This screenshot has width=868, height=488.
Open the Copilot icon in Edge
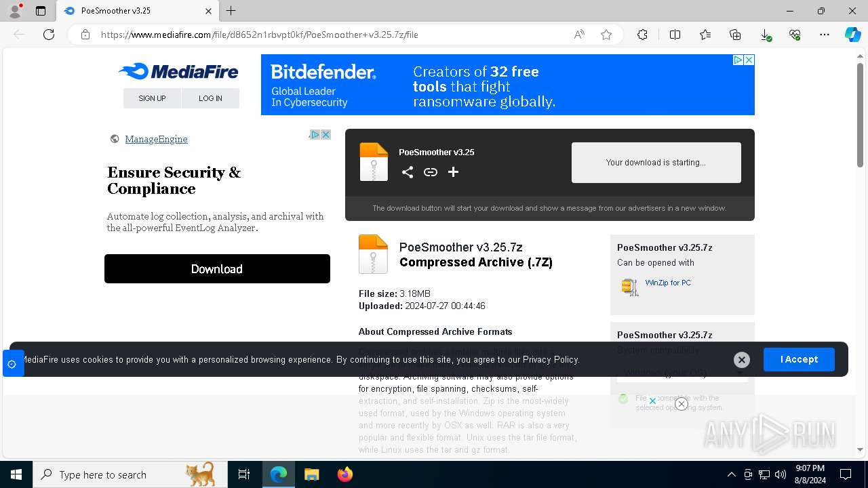(852, 35)
